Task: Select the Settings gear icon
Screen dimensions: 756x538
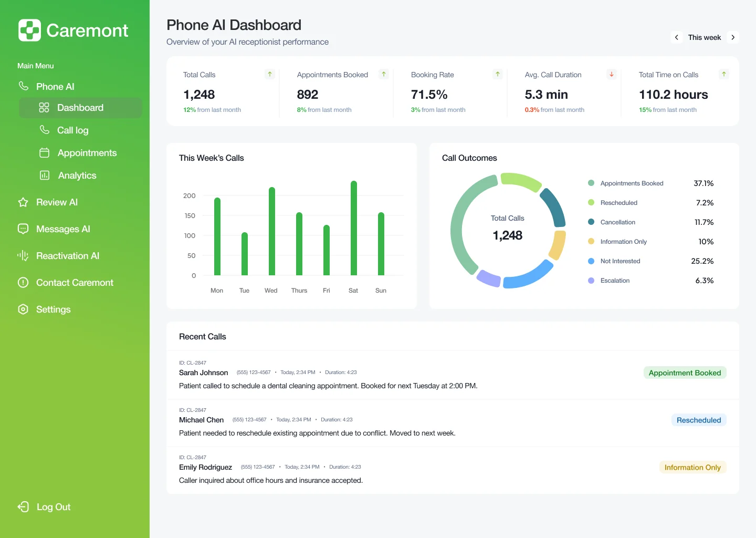Action: [x=23, y=309]
